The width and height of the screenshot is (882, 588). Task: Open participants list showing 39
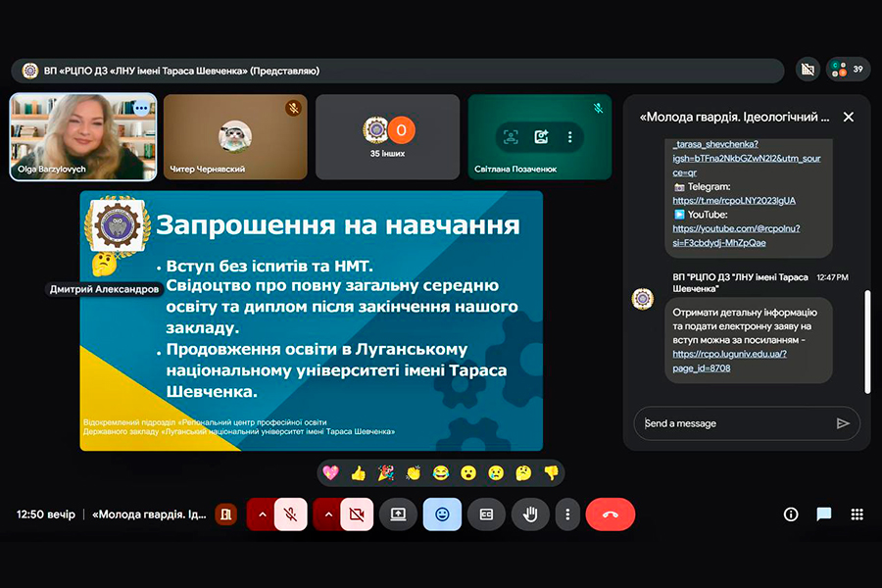849,70
